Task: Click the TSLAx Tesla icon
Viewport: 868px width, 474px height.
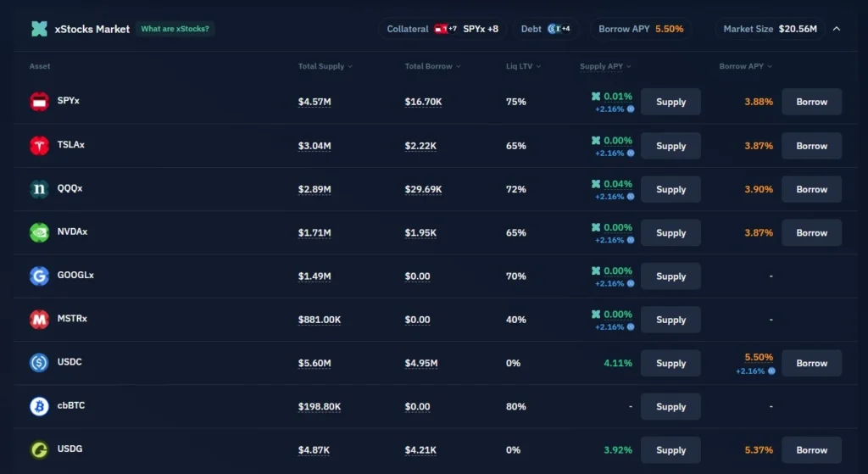Action: coord(39,145)
